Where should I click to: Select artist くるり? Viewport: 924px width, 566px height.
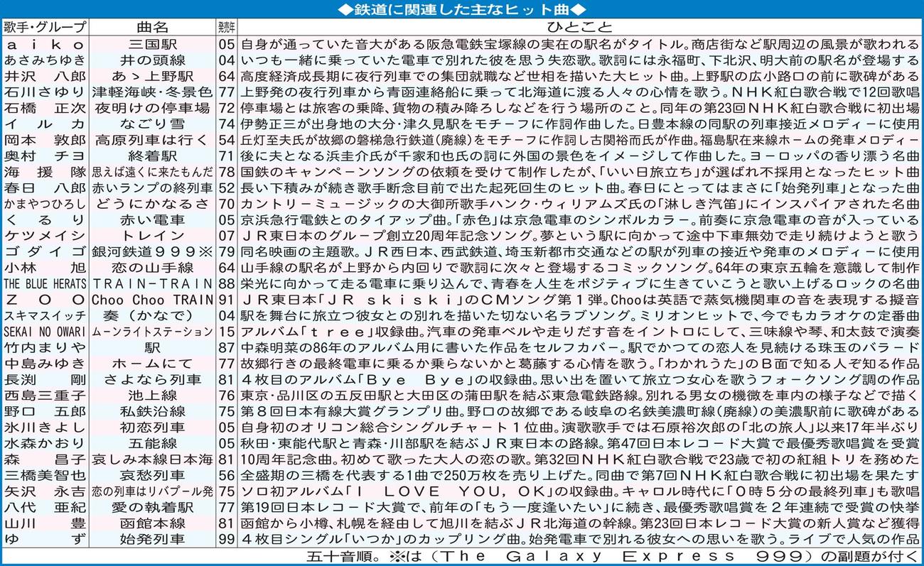45,219
